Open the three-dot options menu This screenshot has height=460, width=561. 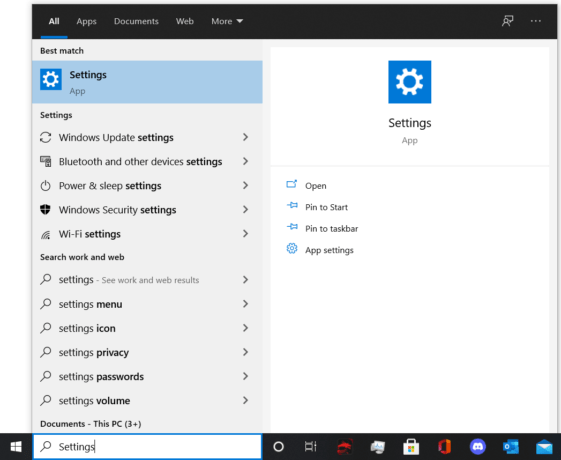536,21
